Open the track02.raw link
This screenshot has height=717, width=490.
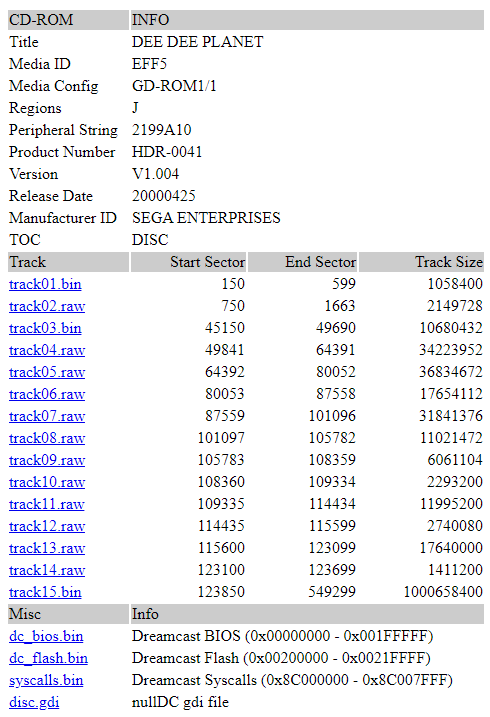point(47,306)
